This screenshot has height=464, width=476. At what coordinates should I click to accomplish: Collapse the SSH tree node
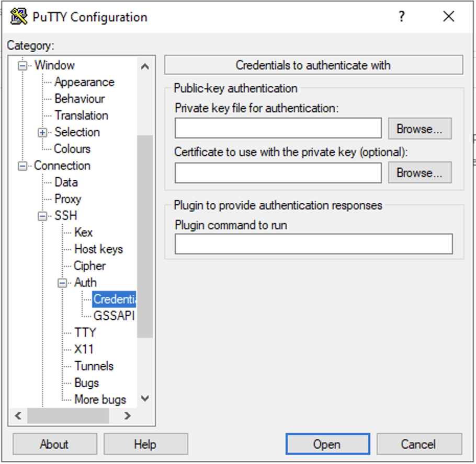point(42,216)
